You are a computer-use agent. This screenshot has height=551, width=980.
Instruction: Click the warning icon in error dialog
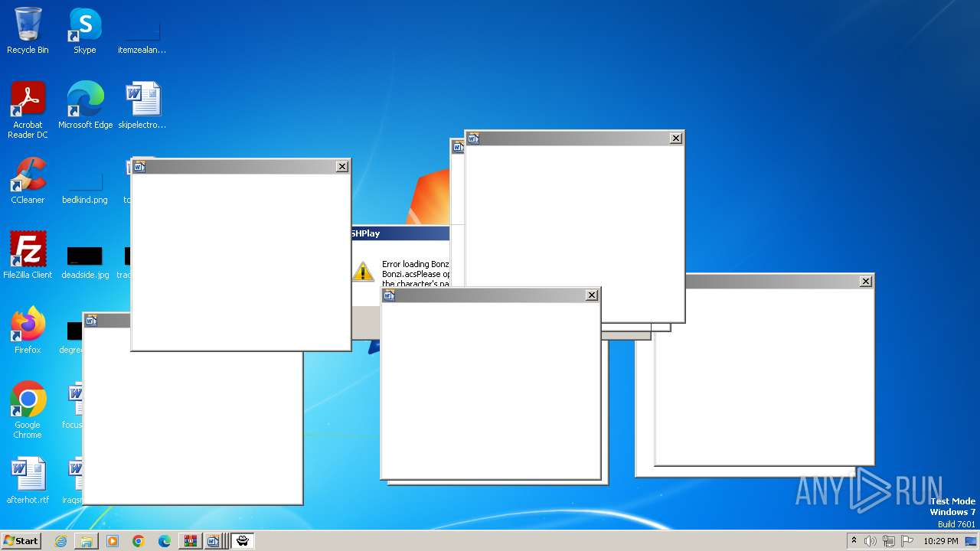point(363,271)
